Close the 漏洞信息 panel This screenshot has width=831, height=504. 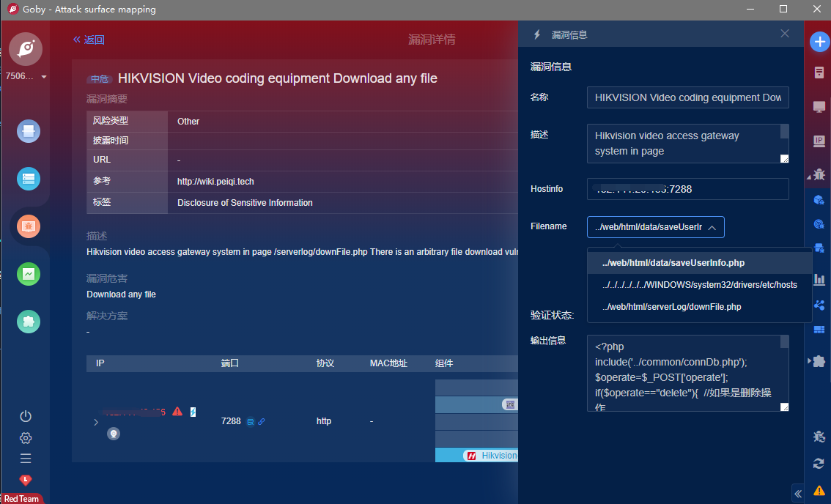(x=785, y=34)
